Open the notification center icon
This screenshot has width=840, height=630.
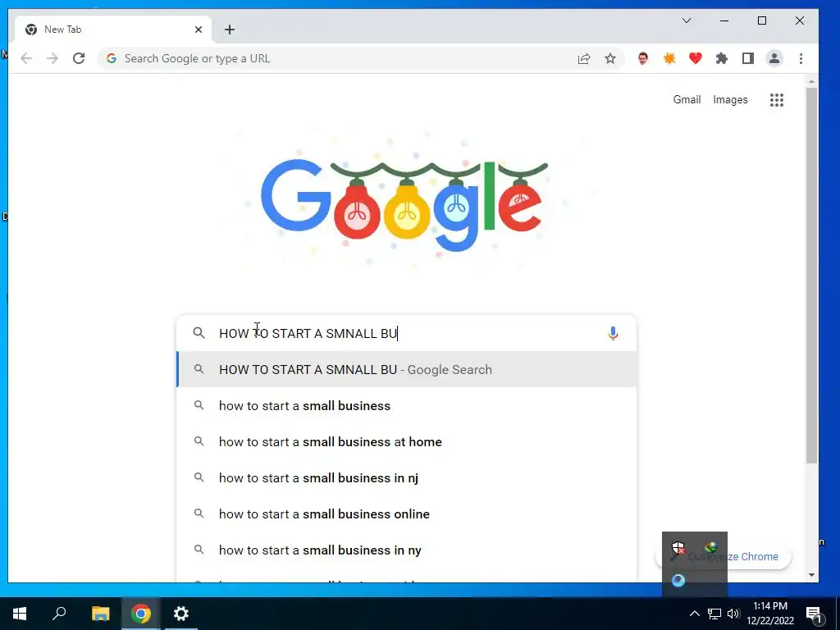814,614
